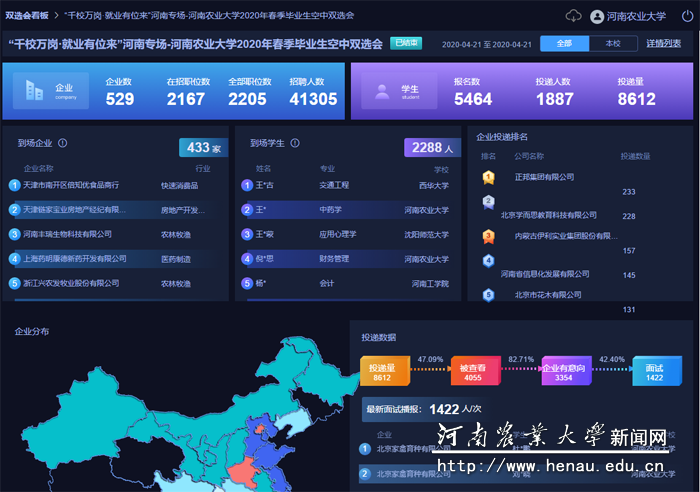Click the info icon beside 到场企业

tap(62, 144)
